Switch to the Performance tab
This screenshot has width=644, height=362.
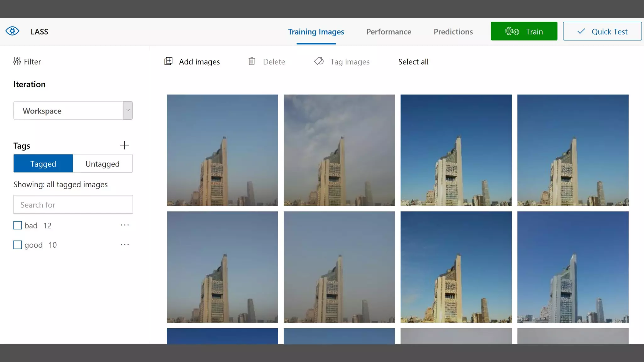(389, 31)
